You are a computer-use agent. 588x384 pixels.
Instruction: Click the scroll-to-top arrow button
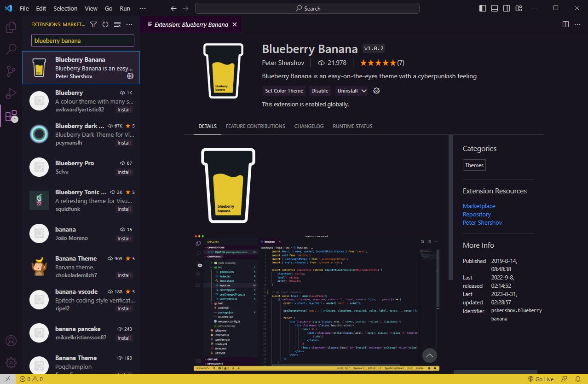[429, 355]
